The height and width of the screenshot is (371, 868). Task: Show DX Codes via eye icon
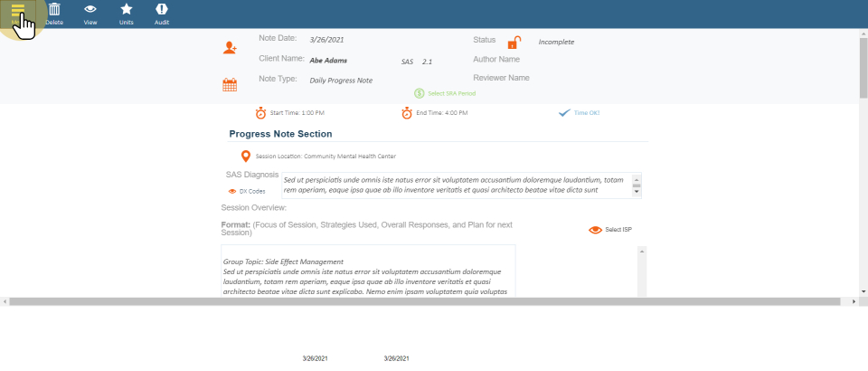tap(232, 192)
